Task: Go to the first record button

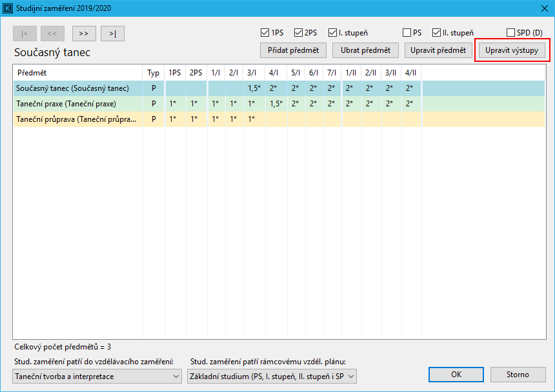Action: point(25,34)
